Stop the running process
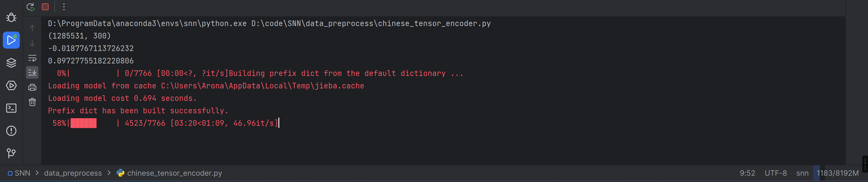 45,7
